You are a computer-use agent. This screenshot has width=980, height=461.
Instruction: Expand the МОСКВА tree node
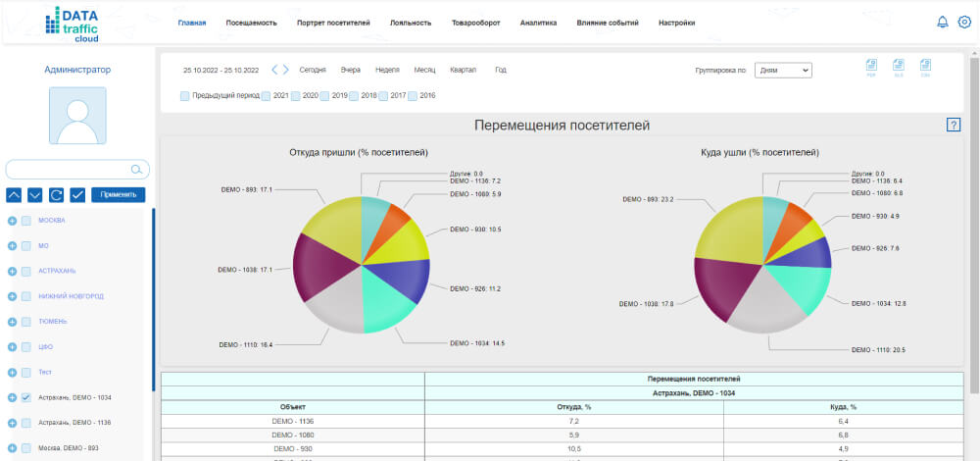pos(12,220)
